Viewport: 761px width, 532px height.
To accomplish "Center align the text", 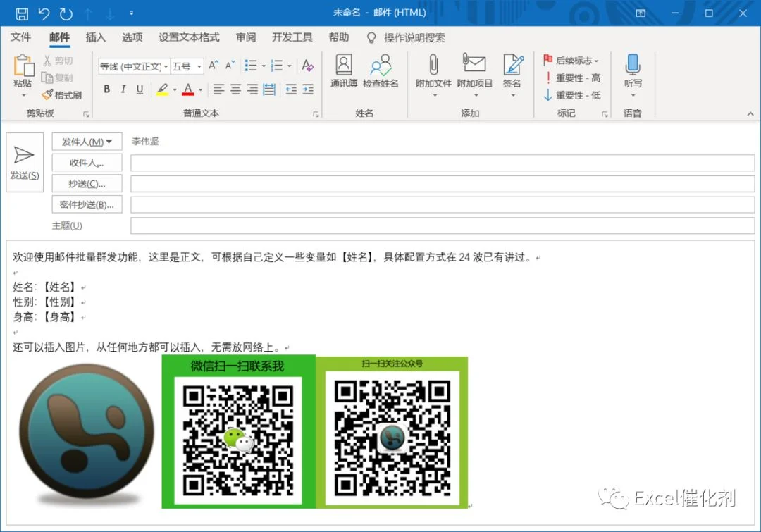I will tap(235, 89).
